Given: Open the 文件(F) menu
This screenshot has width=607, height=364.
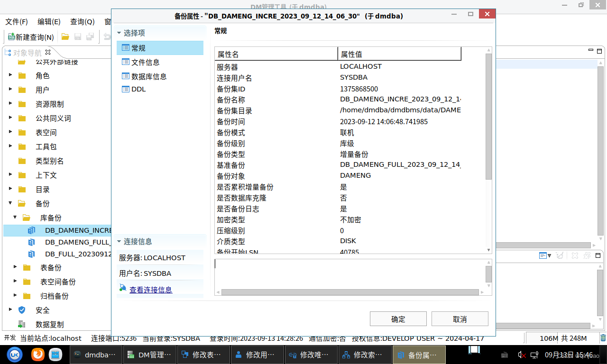Looking at the screenshot, I should pyautogui.click(x=17, y=22).
